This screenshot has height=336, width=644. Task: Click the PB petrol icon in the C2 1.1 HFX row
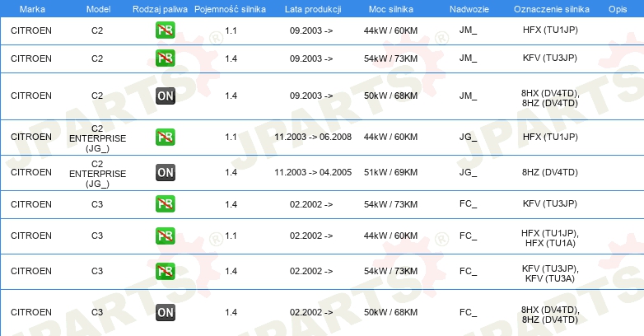[165, 30]
